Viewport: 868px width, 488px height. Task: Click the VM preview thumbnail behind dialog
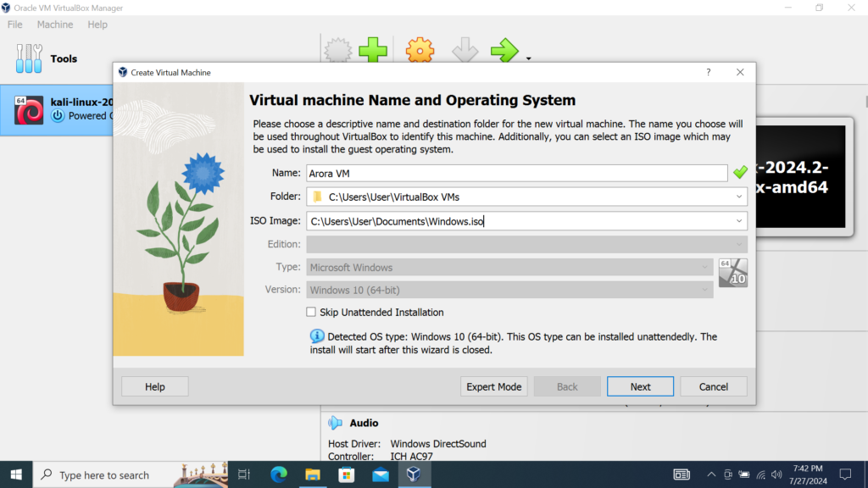(801, 176)
